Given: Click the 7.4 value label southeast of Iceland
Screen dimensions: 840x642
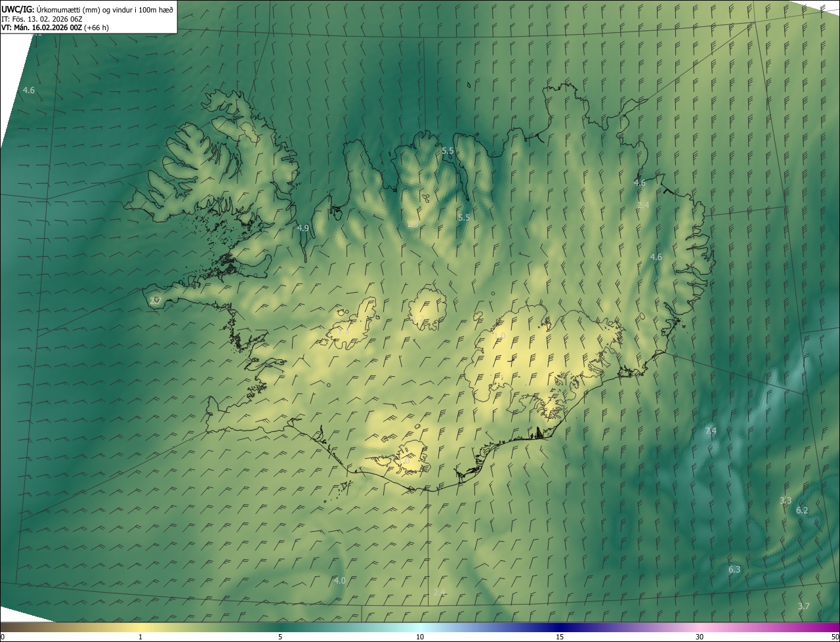Looking at the screenshot, I should (711, 431).
